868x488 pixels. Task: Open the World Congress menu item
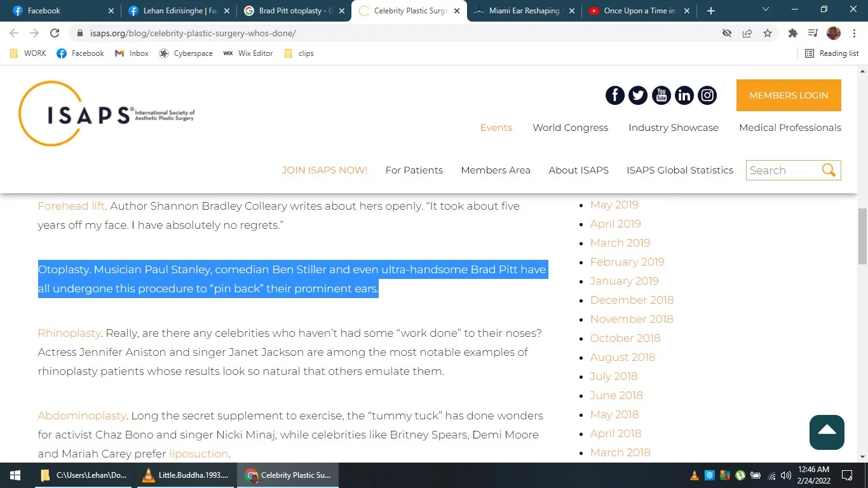click(x=571, y=128)
